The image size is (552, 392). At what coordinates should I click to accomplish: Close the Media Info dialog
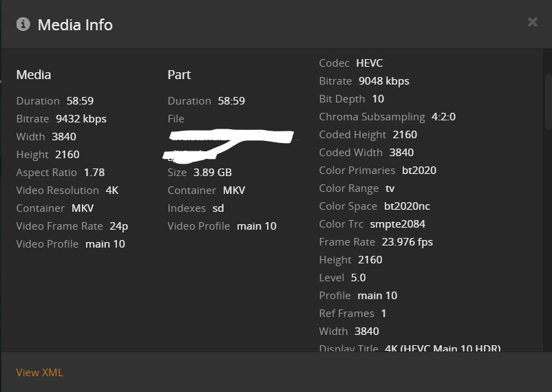[532, 23]
